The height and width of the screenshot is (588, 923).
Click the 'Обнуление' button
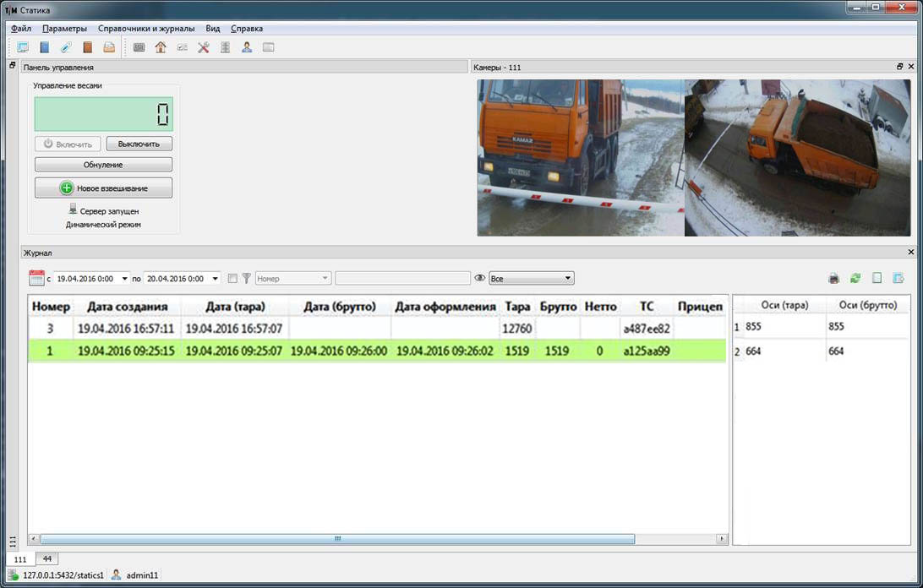[103, 165]
